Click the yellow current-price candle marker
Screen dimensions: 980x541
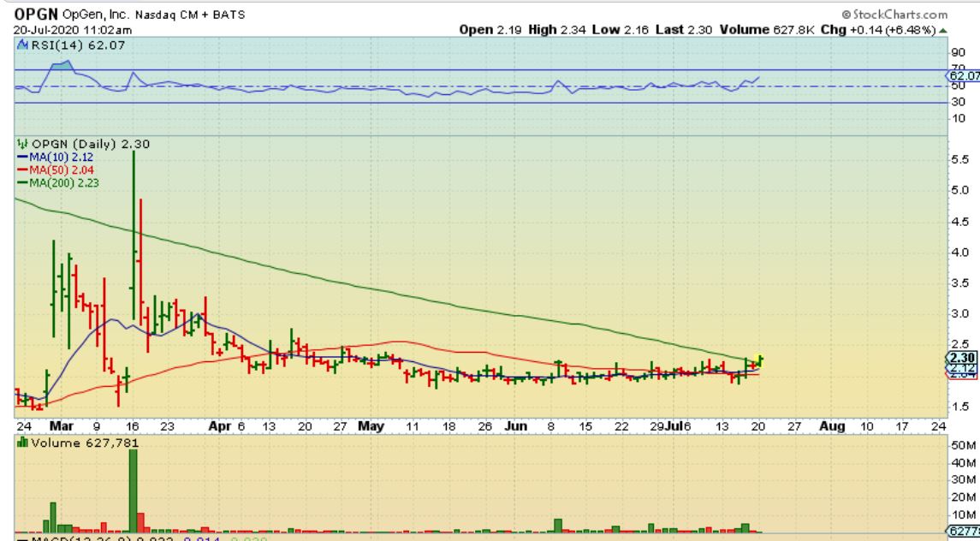(760, 360)
